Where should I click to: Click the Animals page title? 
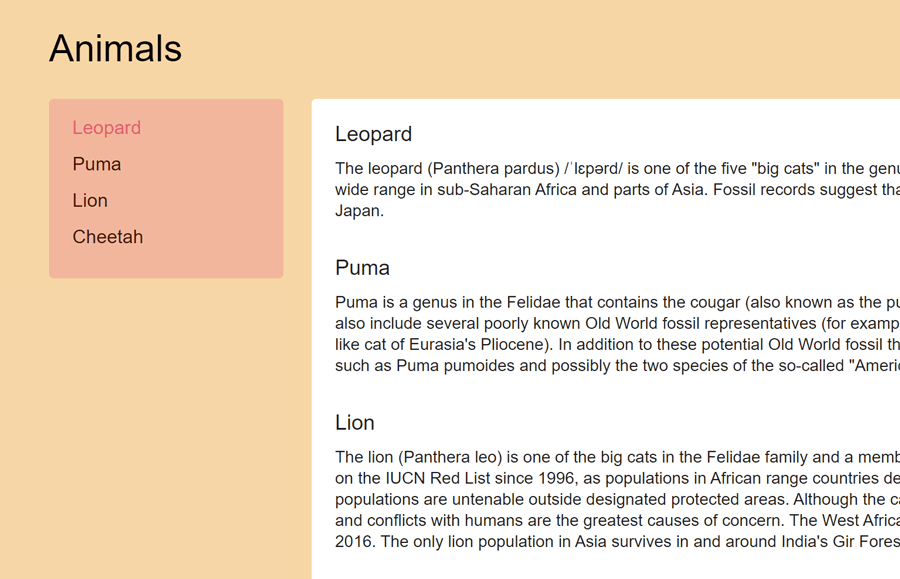coord(115,48)
